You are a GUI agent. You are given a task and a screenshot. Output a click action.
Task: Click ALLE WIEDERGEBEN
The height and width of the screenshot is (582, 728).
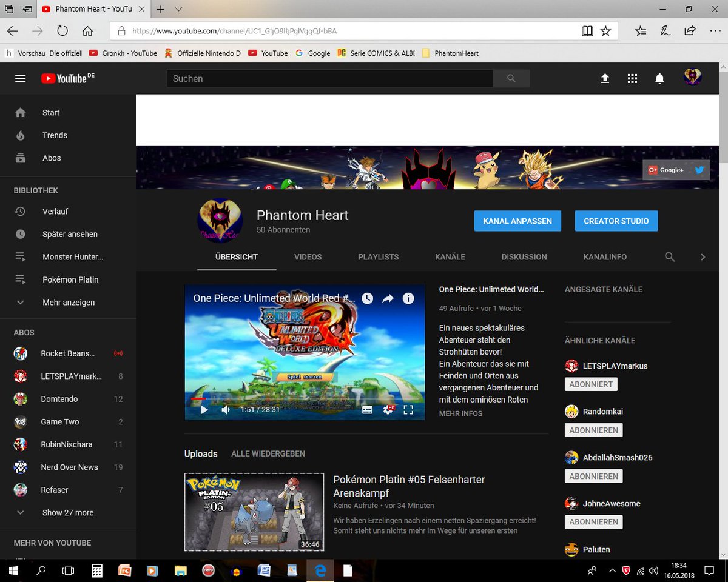268,454
